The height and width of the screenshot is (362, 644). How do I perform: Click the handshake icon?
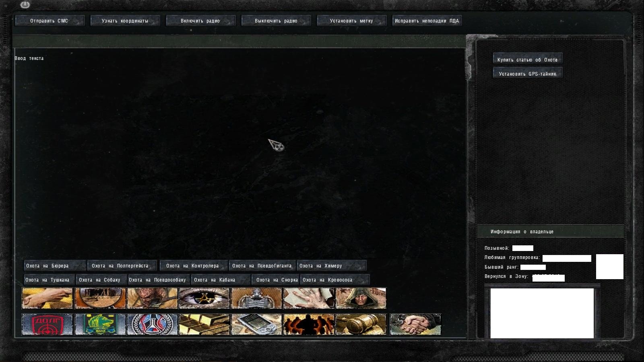click(415, 324)
